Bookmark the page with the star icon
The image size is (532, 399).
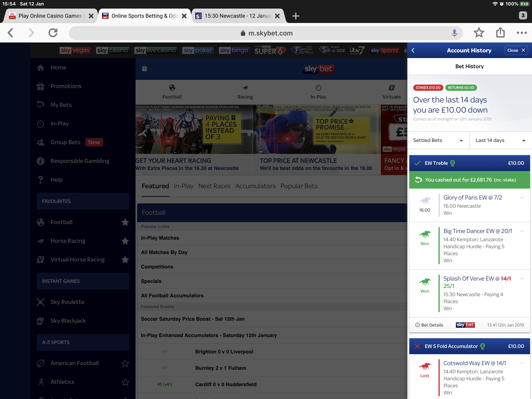(x=479, y=33)
